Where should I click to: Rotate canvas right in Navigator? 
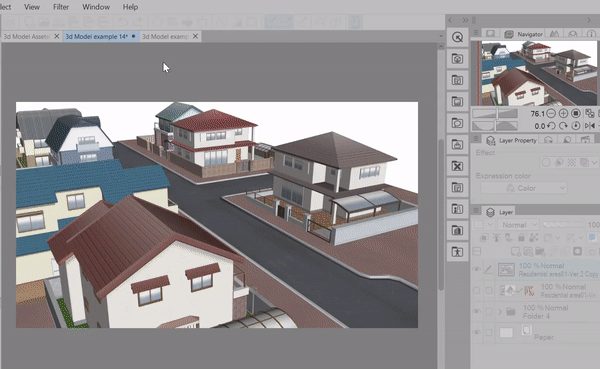[x=563, y=126]
